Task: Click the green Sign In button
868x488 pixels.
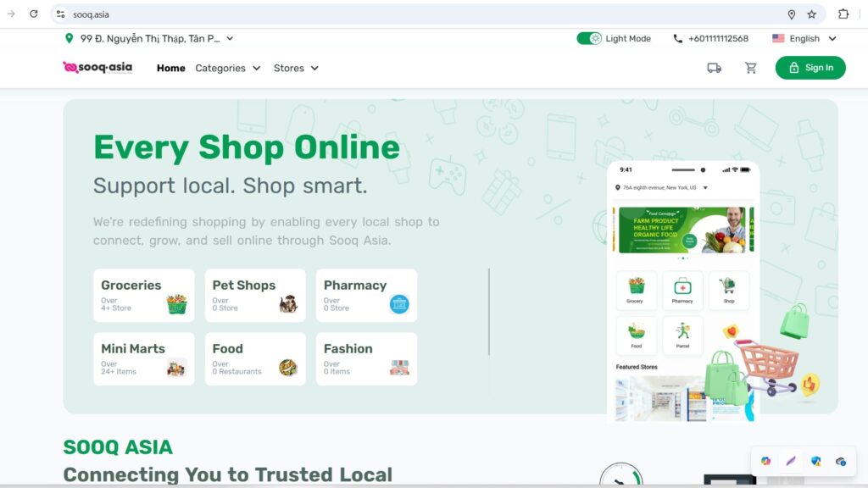Action: (x=810, y=68)
